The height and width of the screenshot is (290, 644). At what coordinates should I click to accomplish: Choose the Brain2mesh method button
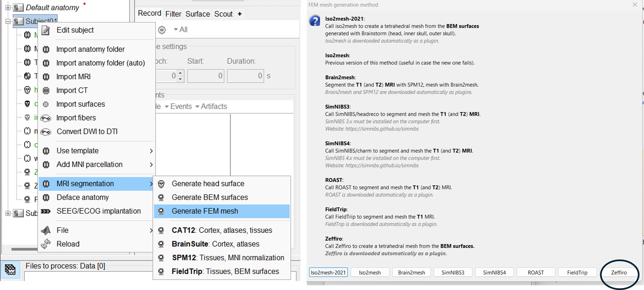(x=411, y=272)
